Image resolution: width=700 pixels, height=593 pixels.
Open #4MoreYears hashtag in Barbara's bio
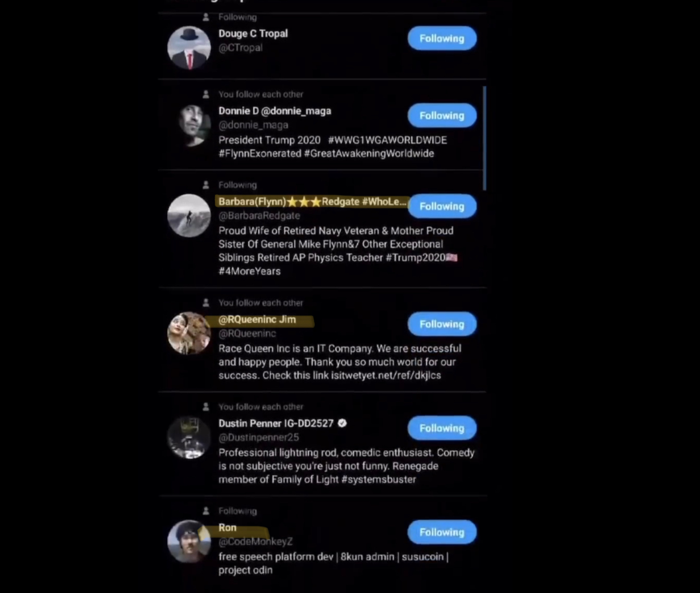pos(249,271)
